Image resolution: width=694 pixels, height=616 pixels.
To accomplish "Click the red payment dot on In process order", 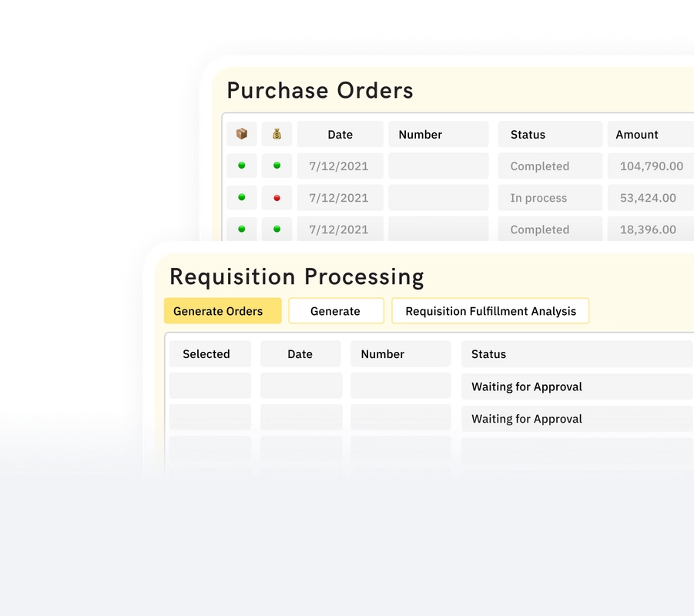I will point(277,197).
